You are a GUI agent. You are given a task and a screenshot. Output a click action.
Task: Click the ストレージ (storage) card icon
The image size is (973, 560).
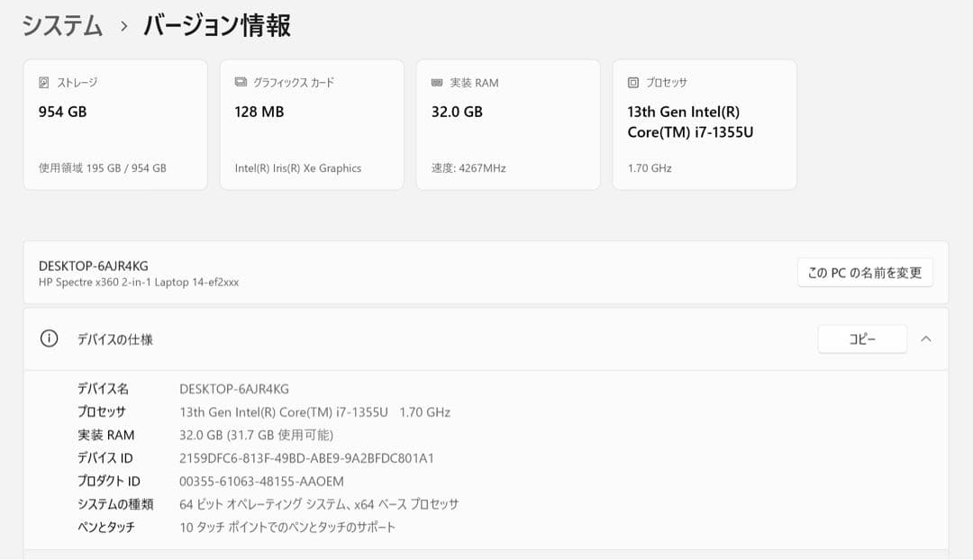point(45,82)
